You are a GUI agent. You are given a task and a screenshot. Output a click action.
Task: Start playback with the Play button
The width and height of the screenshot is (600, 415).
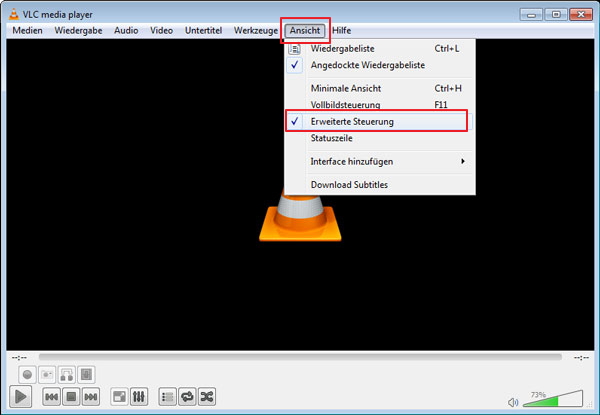click(x=20, y=397)
